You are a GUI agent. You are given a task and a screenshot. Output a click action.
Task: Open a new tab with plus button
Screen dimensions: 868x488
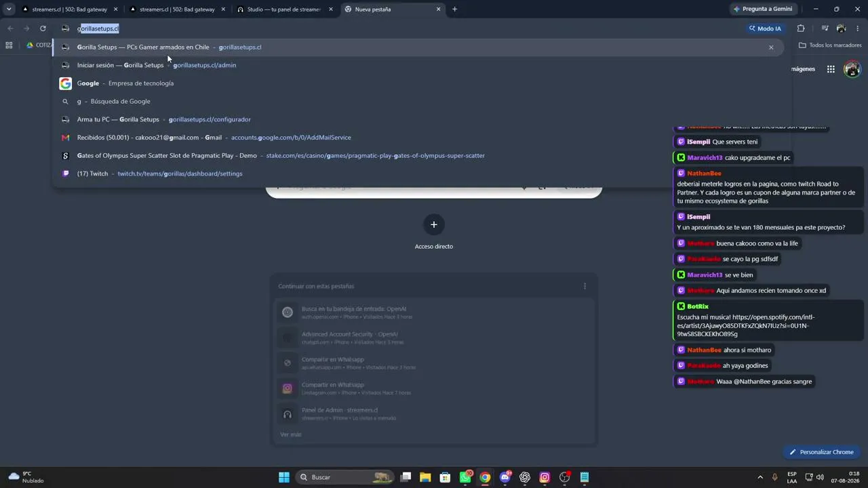coord(454,9)
